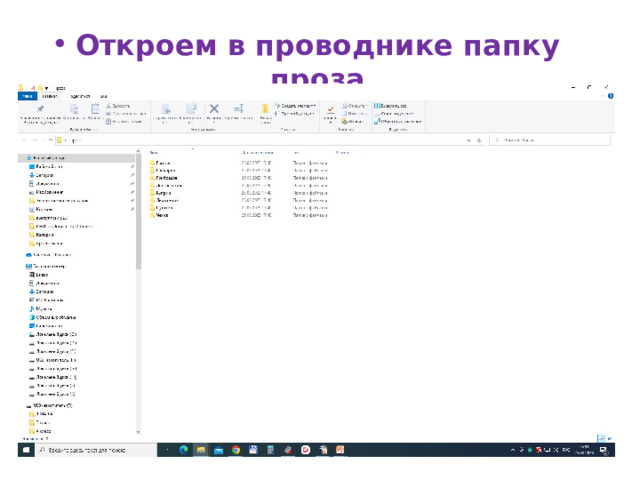This screenshot has width=640, height=480.
Task: Collapse the ribbon using the chevron
Action: coord(602,96)
